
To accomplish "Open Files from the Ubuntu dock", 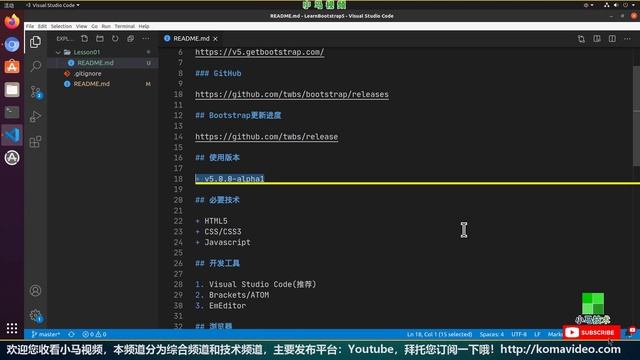I will 12,89.
